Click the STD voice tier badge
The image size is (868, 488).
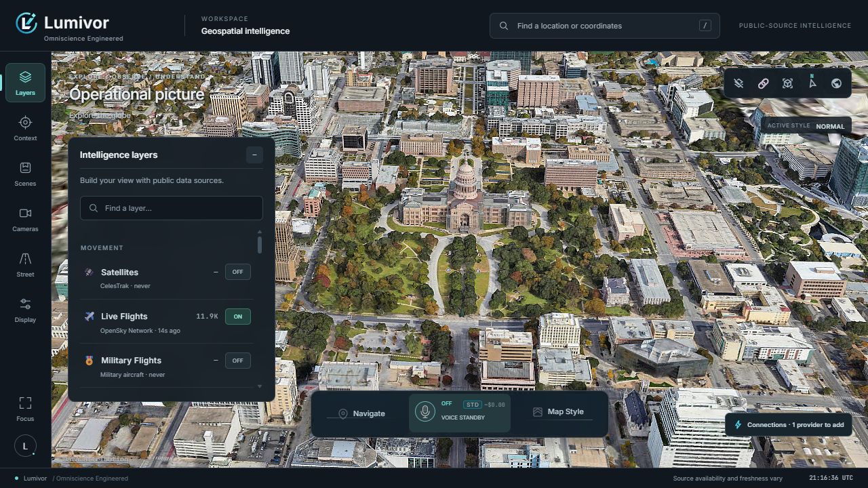click(x=471, y=405)
